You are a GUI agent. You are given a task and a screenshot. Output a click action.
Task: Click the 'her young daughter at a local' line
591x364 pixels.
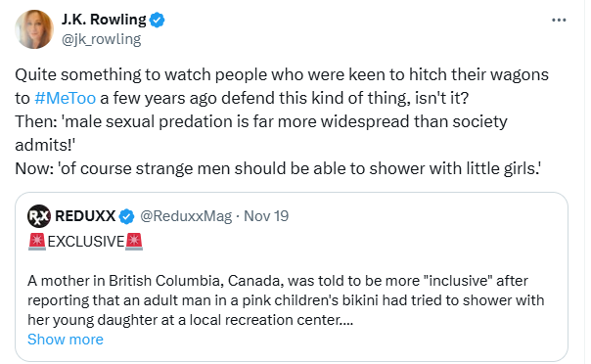pyautogui.click(x=191, y=320)
